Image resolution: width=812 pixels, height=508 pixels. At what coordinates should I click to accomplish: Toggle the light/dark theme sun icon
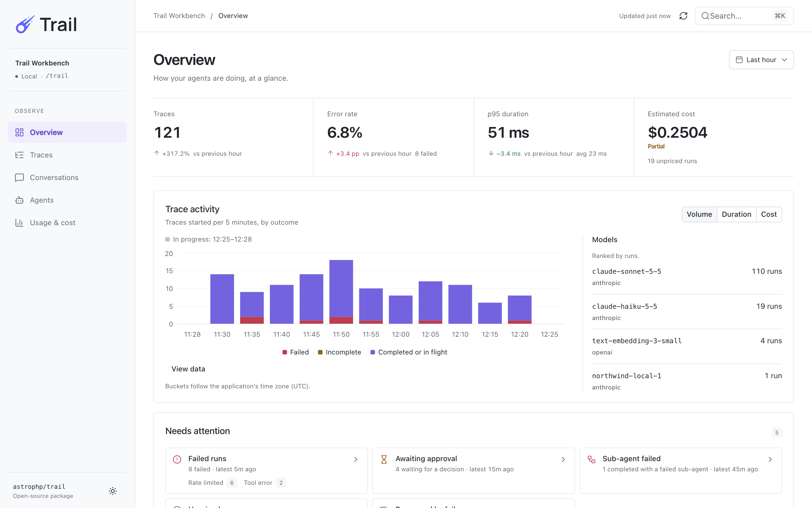[x=113, y=491]
